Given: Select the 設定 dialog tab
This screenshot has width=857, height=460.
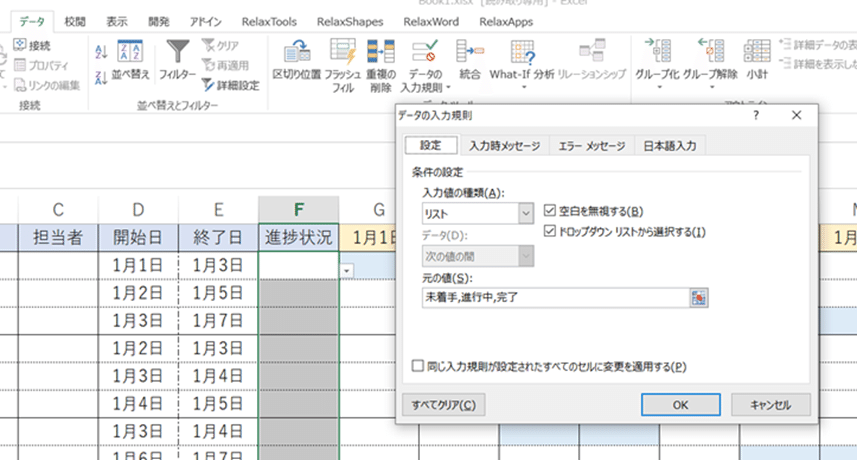Looking at the screenshot, I should pos(431,145).
